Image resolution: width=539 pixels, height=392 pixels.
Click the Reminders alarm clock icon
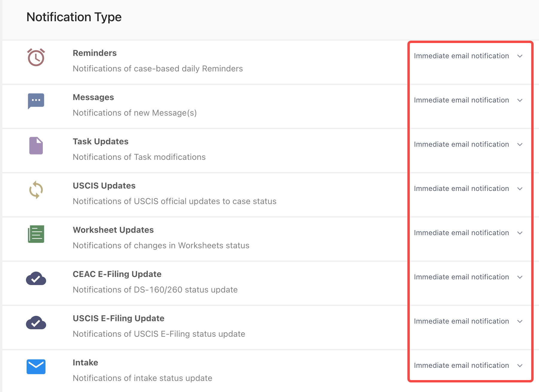click(x=36, y=57)
